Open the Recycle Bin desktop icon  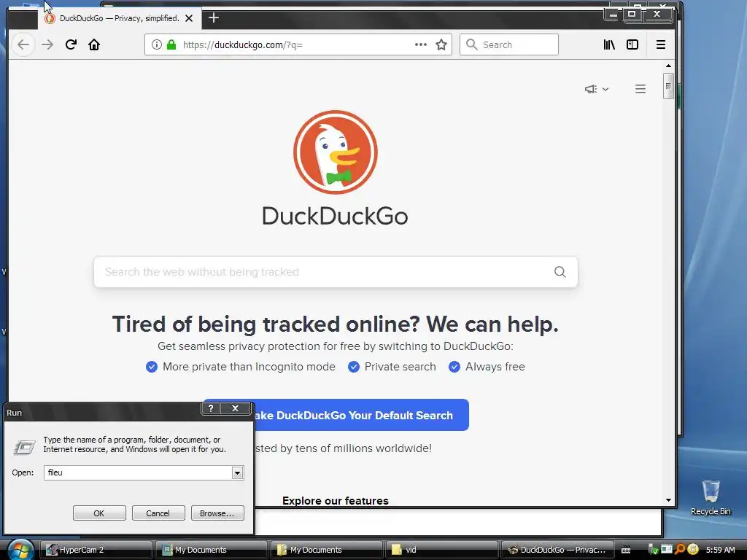click(x=711, y=497)
